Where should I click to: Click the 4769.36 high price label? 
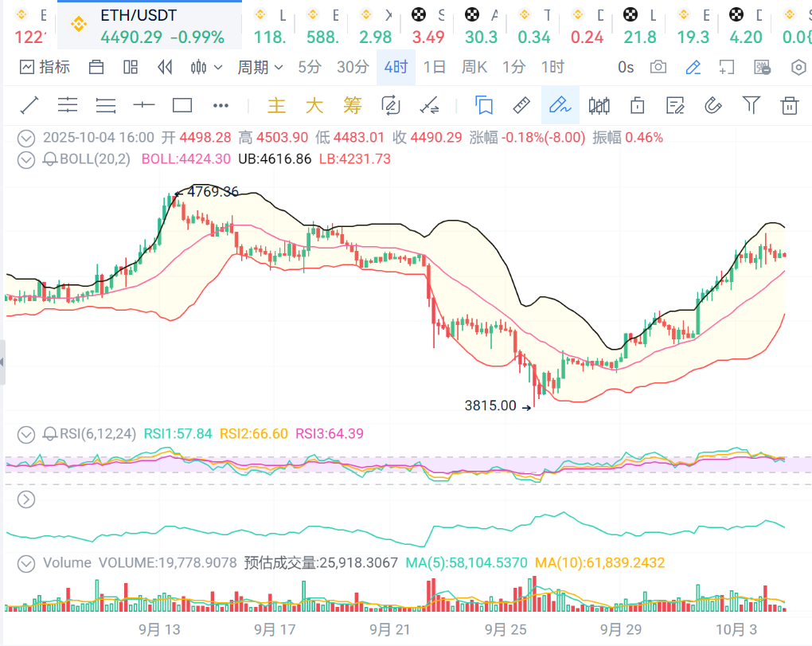[213, 192]
